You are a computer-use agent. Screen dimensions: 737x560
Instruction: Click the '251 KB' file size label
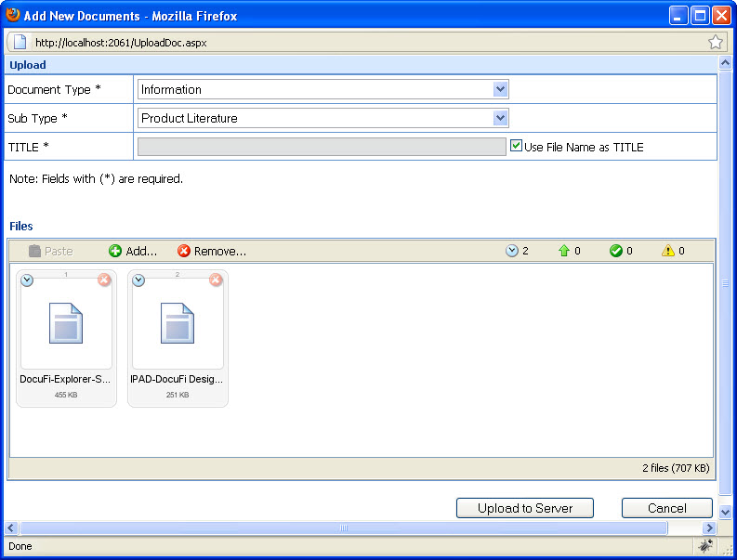(x=178, y=395)
